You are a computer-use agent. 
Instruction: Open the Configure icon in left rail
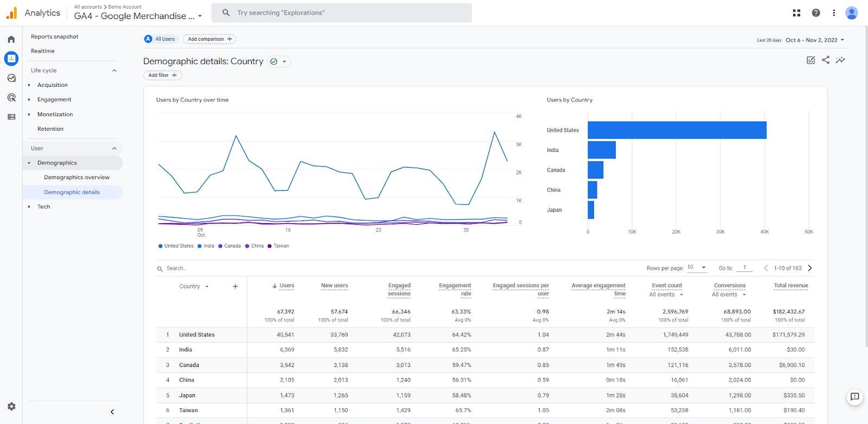pos(11,117)
